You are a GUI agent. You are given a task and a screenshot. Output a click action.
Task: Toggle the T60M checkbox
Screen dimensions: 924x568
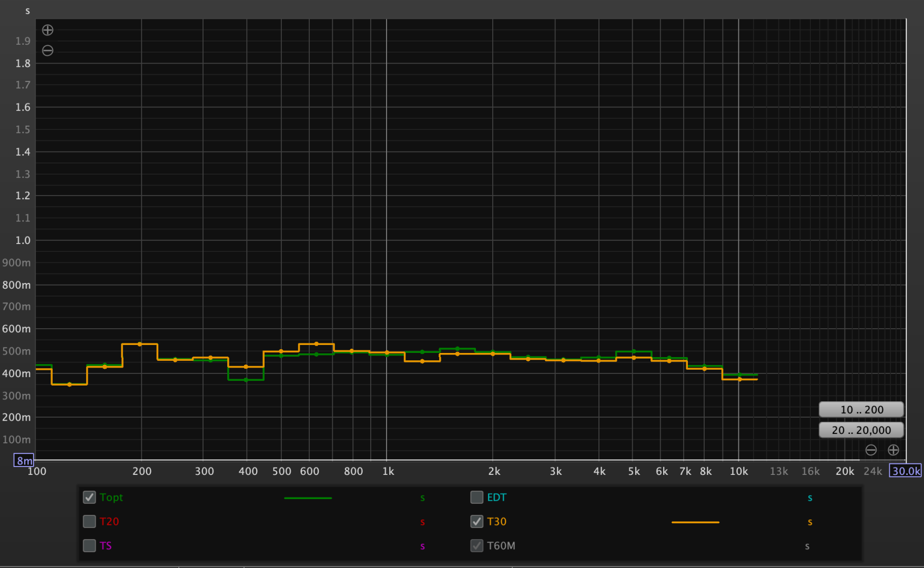(x=477, y=546)
